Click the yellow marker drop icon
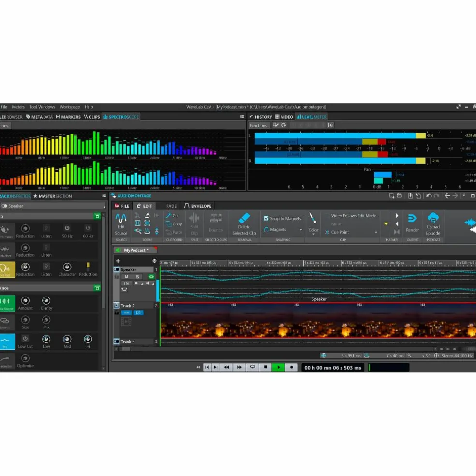The height and width of the screenshot is (476, 476). pos(386,224)
